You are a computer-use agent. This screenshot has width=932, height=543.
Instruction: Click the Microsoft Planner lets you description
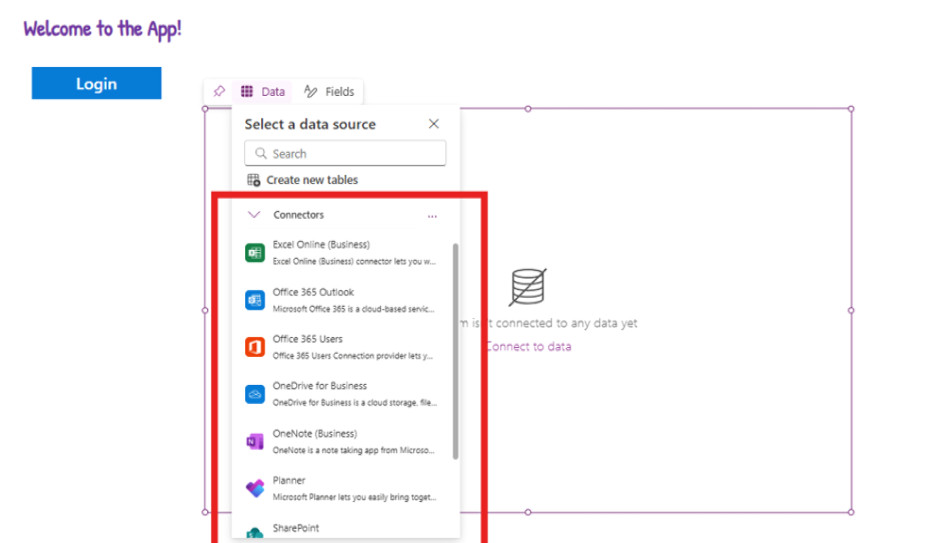click(x=354, y=497)
